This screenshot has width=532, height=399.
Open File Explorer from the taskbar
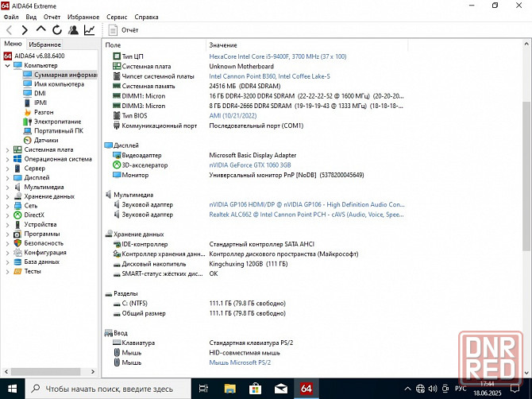point(229,389)
